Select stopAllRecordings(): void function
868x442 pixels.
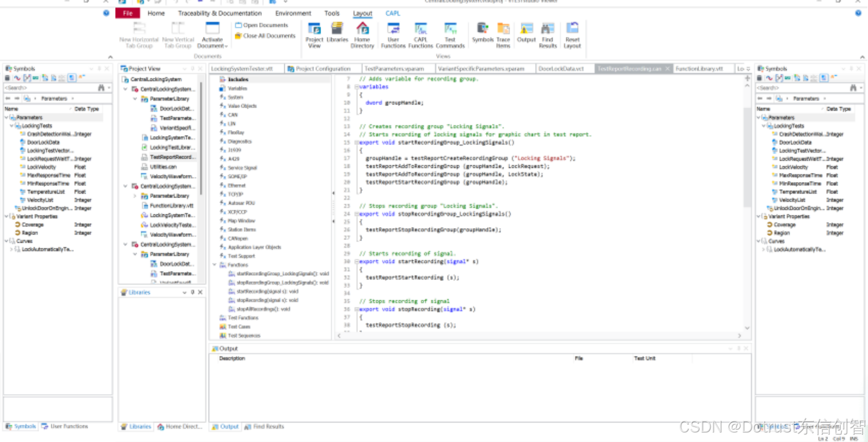click(x=263, y=309)
